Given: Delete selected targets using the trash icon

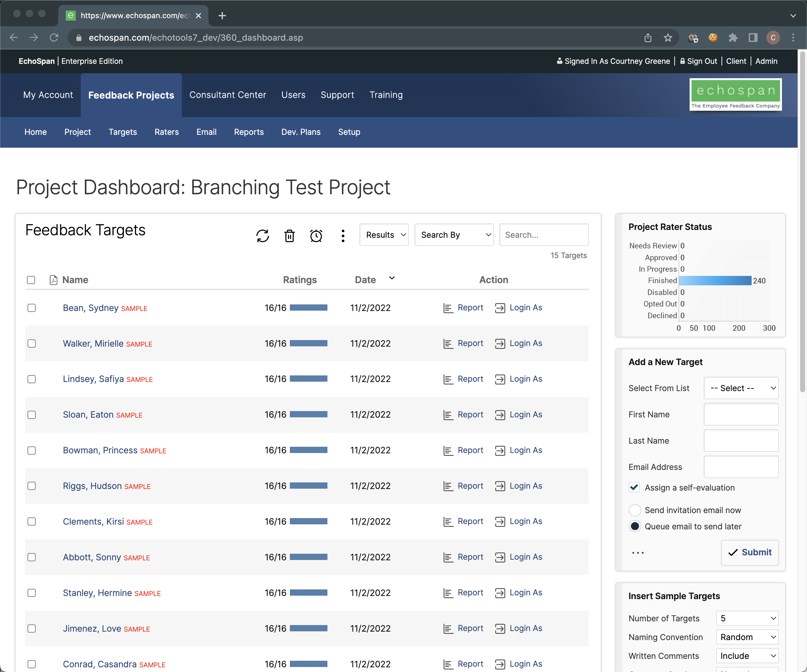Looking at the screenshot, I should 289,236.
